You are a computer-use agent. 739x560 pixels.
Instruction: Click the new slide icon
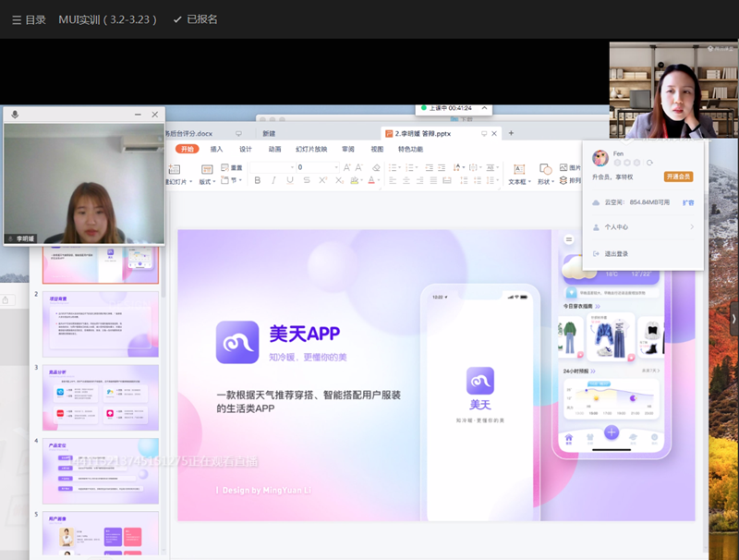(175, 169)
